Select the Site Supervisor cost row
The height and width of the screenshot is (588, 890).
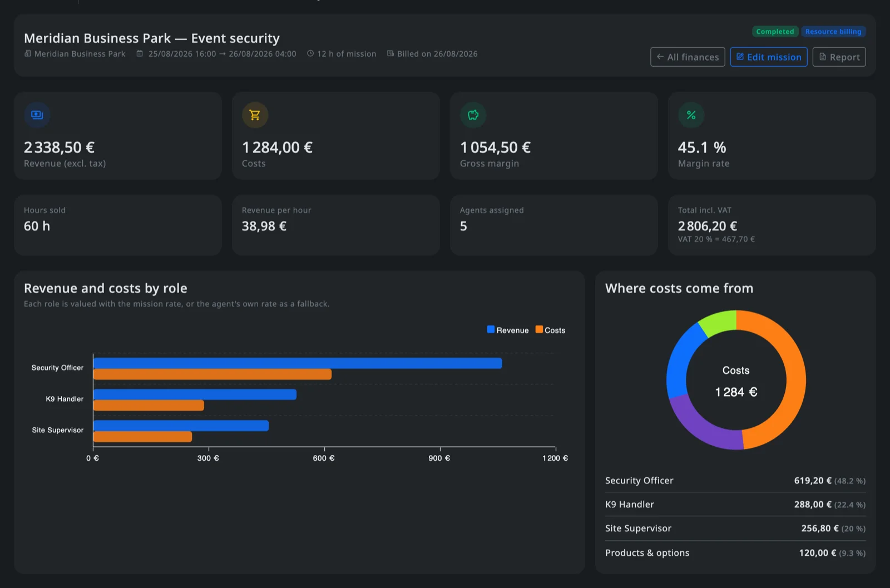(x=735, y=528)
